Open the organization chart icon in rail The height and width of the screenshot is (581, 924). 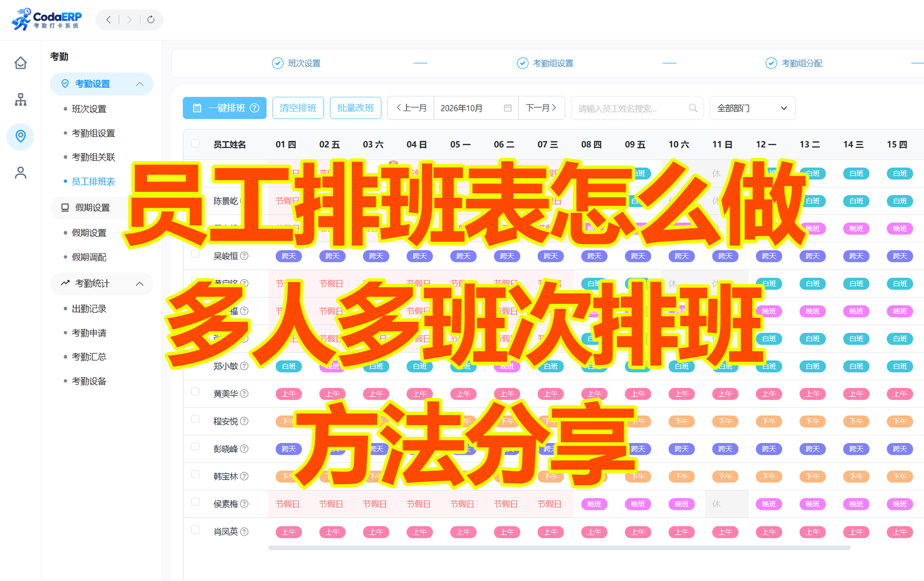click(20, 100)
